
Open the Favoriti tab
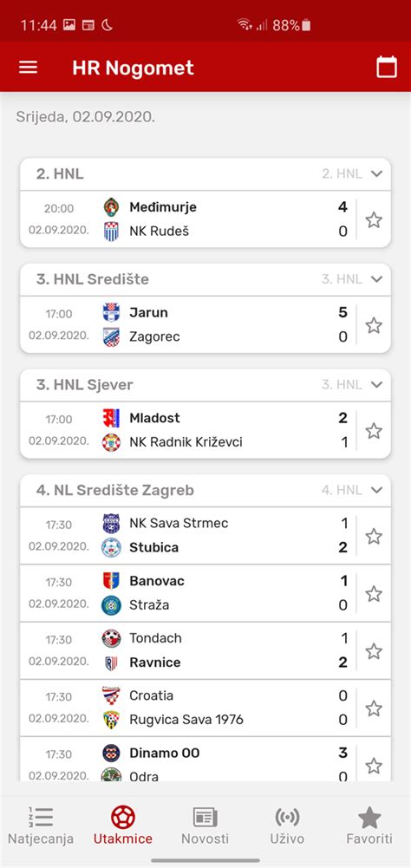(369, 826)
